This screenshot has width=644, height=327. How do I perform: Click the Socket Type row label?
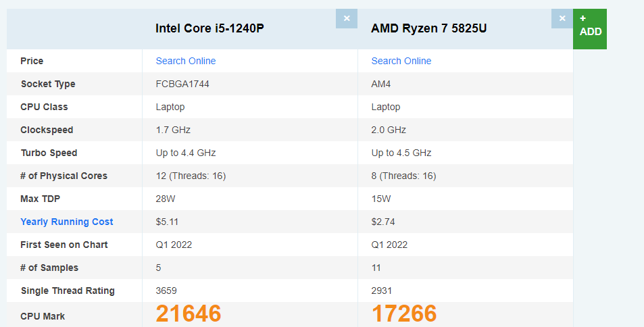[x=48, y=84]
